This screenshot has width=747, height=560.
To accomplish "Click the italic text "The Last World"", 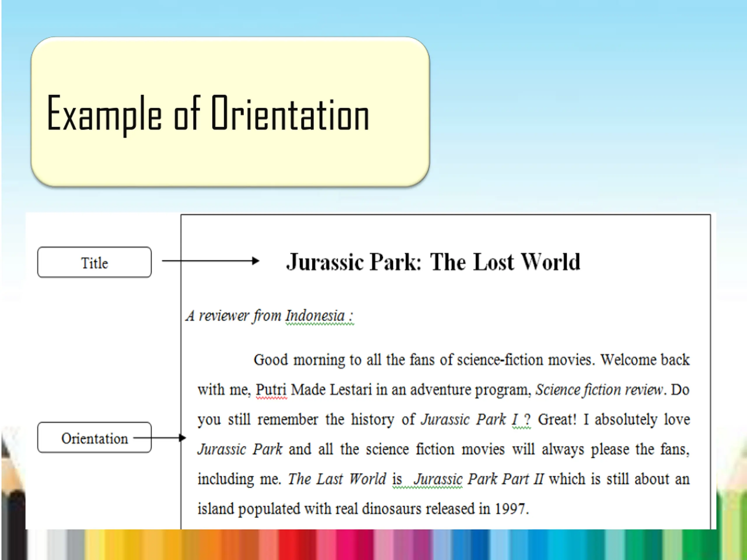I will [x=337, y=479].
